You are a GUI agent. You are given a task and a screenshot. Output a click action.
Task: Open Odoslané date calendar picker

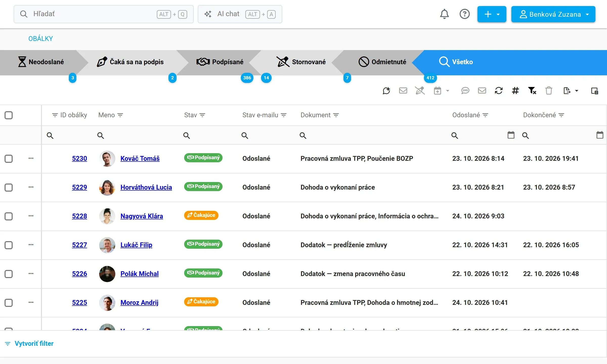(511, 135)
